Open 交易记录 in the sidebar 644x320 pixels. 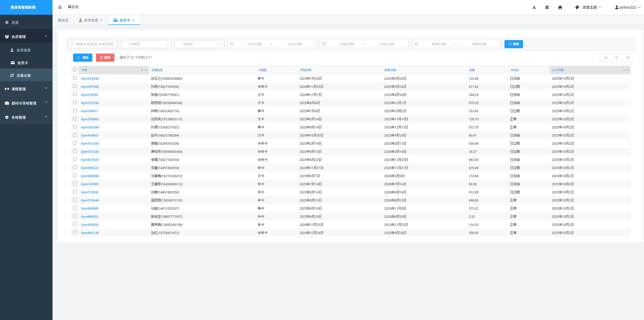point(23,75)
